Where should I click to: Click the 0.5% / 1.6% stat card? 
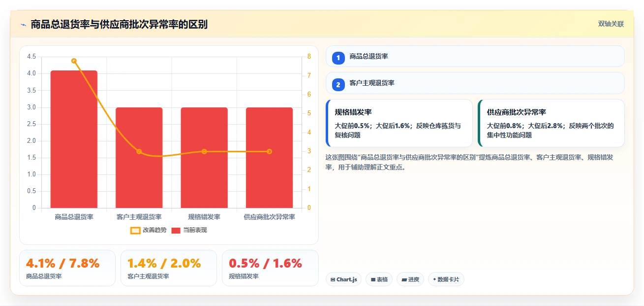[x=270, y=268]
